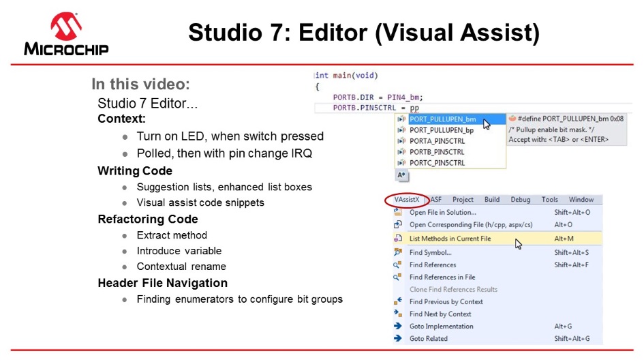Open the Tools menu
This screenshot has height=362, width=644.
point(549,200)
